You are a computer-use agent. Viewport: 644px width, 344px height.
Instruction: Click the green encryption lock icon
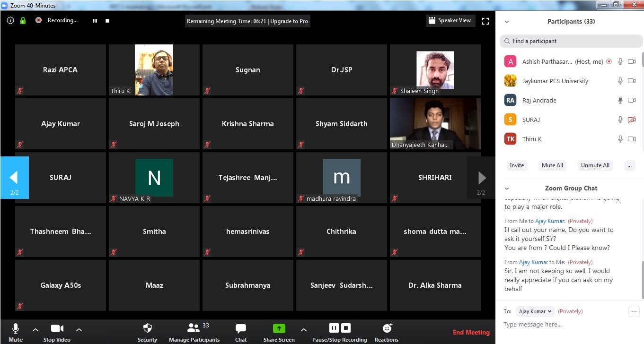tap(23, 20)
